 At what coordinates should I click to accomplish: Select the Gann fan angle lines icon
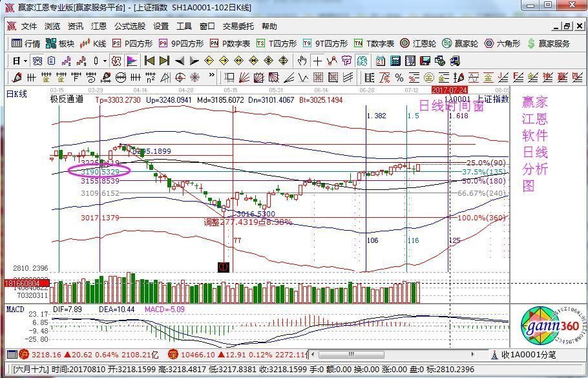(x=244, y=78)
